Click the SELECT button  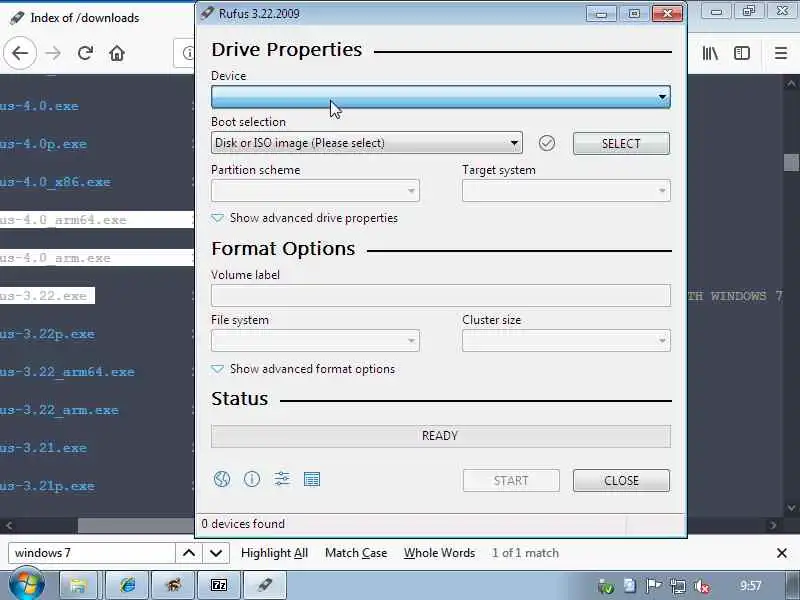pyautogui.click(x=621, y=143)
